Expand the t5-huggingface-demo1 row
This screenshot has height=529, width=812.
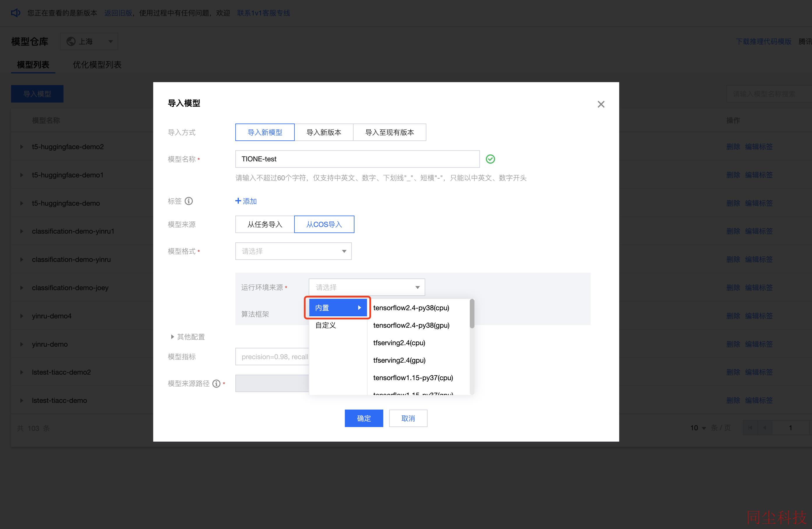22,175
